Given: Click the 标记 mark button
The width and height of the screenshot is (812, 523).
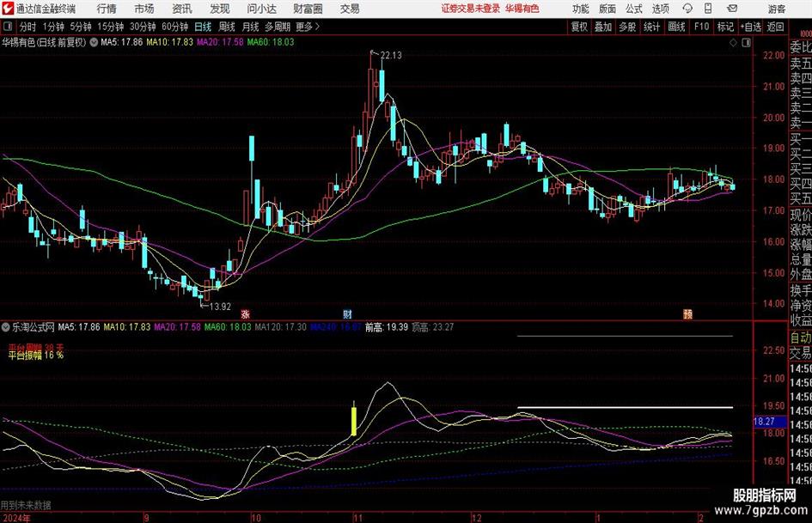Looking at the screenshot, I should 725,27.
